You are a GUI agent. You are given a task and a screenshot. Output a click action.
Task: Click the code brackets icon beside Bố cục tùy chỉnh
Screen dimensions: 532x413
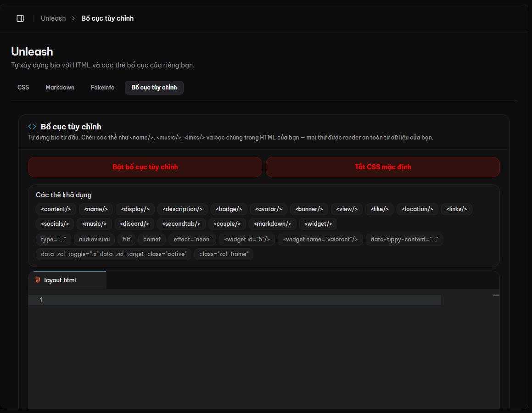click(32, 127)
